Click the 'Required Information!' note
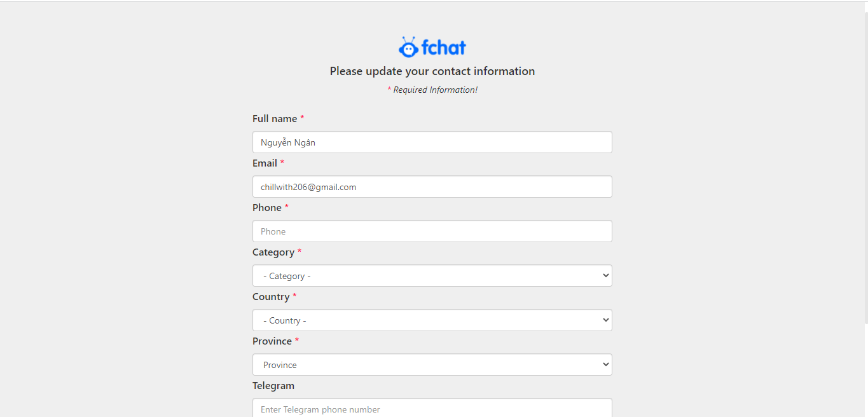 click(x=435, y=90)
